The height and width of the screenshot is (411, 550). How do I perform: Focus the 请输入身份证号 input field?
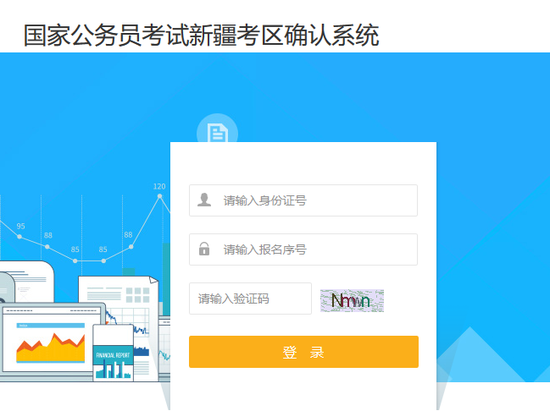(303, 200)
